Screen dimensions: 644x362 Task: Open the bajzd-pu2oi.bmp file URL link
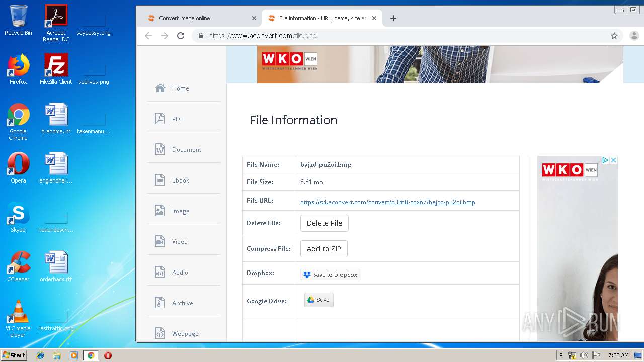pyautogui.click(x=388, y=202)
